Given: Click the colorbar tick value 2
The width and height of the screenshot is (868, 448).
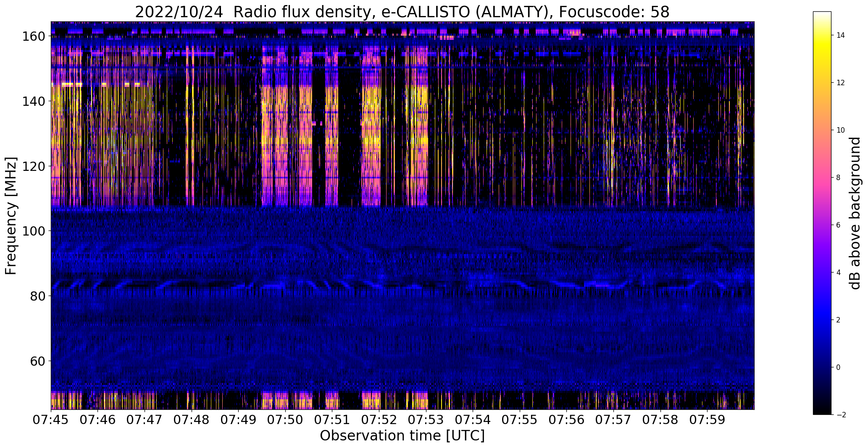Looking at the screenshot, I should [839, 320].
